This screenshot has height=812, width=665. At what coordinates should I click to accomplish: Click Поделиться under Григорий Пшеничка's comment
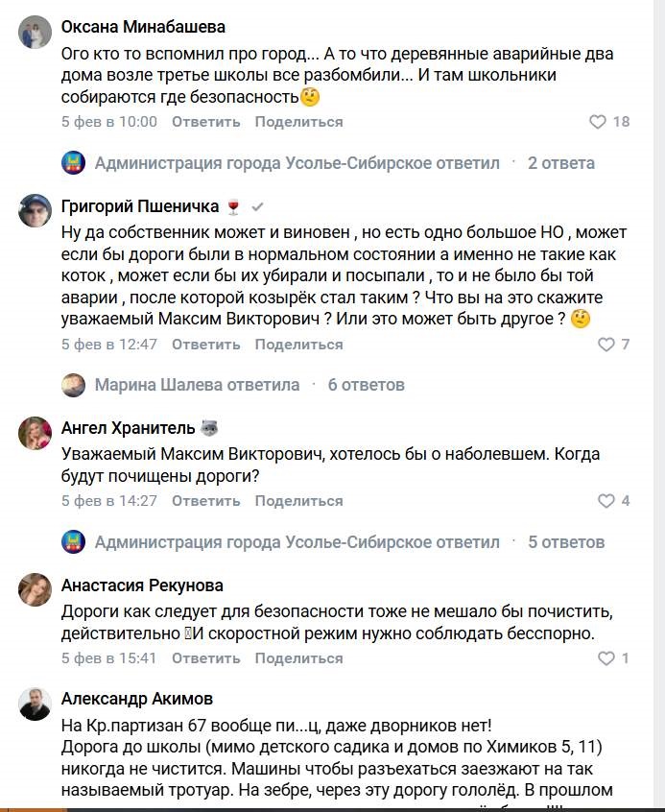pos(298,345)
